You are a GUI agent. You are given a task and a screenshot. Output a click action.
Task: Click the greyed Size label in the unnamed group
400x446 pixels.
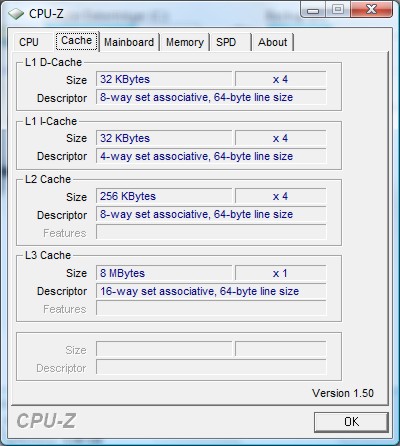[76, 350]
